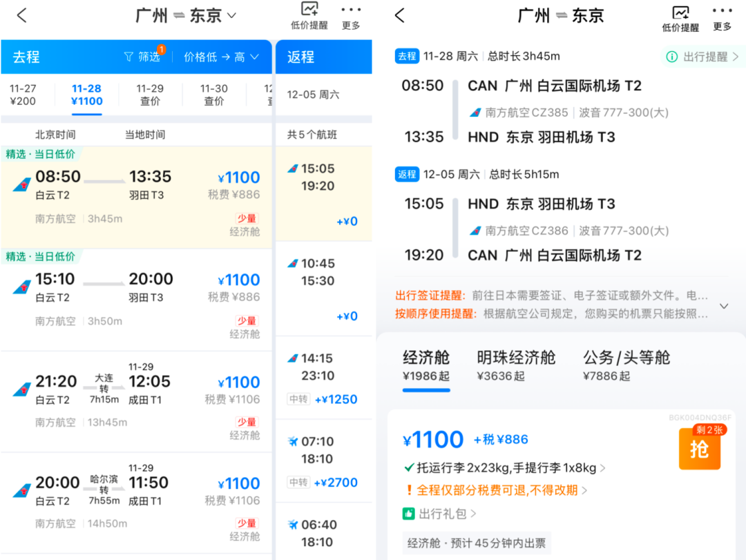The height and width of the screenshot is (560, 746).
Task: Open the More menu in left screen
Action: point(351,18)
